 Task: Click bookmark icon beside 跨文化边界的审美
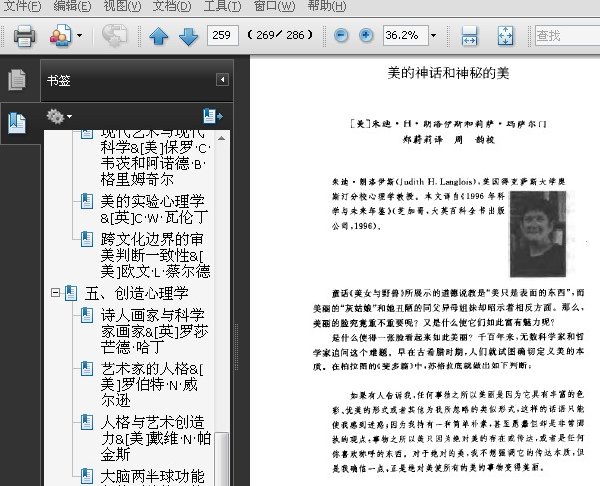[86, 240]
